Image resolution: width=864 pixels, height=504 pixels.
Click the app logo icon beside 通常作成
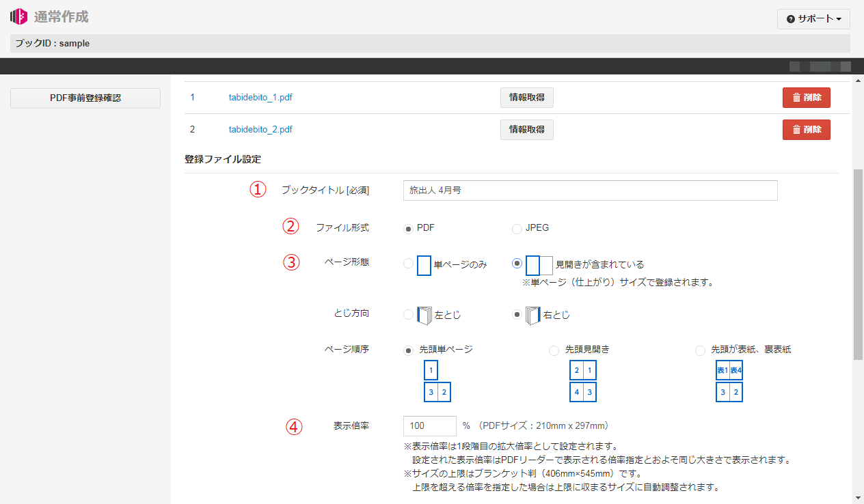click(x=18, y=16)
